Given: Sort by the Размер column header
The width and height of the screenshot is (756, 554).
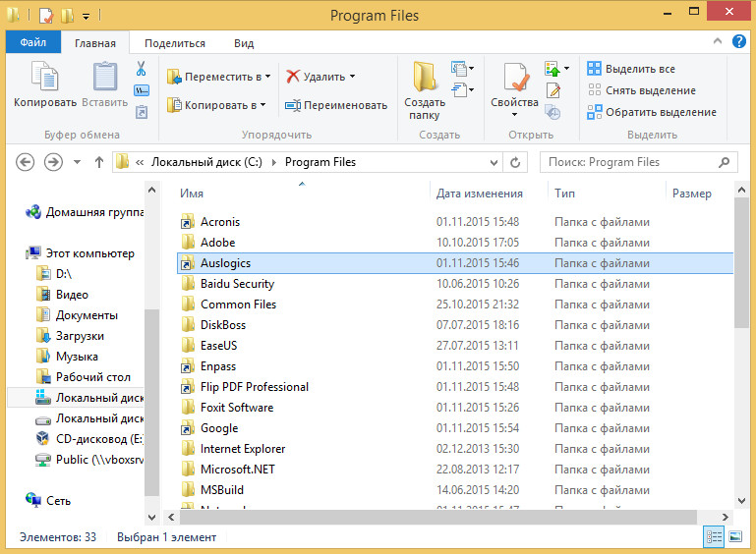Looking at the screenshot, I should (691, 194).
